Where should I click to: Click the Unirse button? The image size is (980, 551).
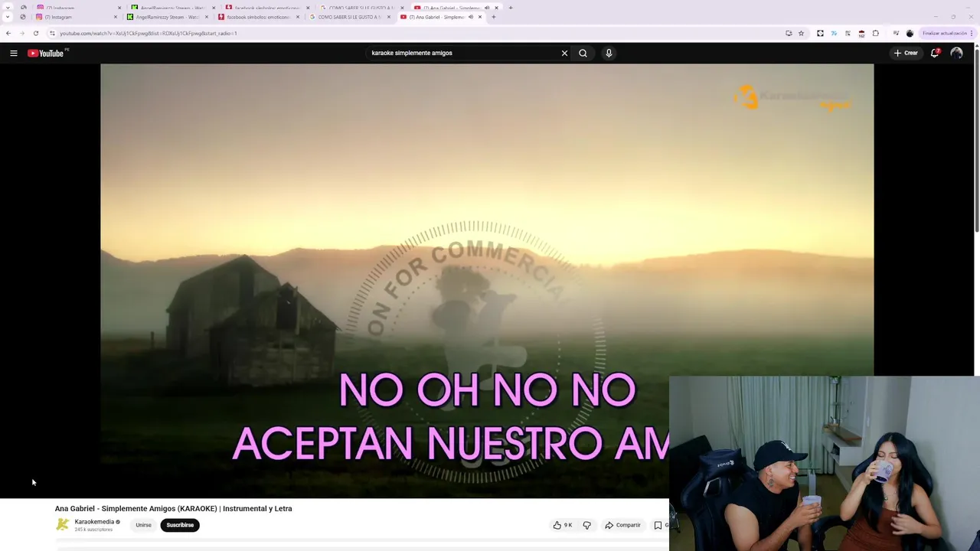[143, 525]
